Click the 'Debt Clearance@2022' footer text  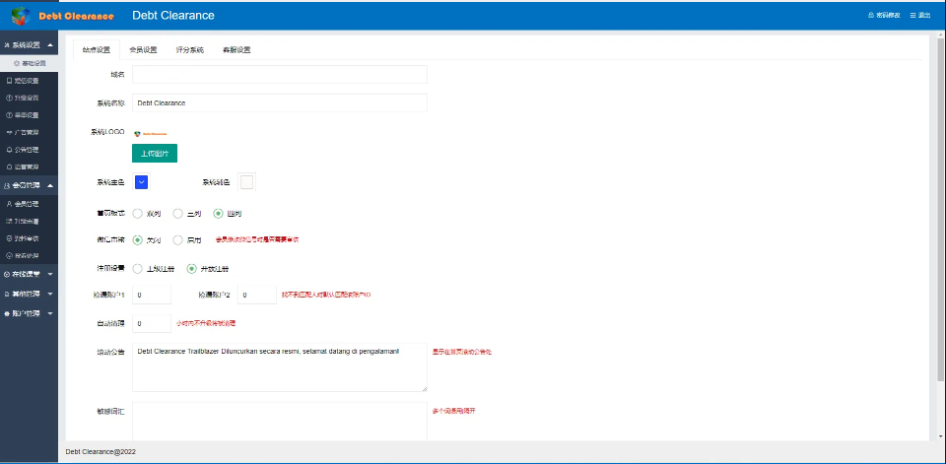[x=101, y=451]
